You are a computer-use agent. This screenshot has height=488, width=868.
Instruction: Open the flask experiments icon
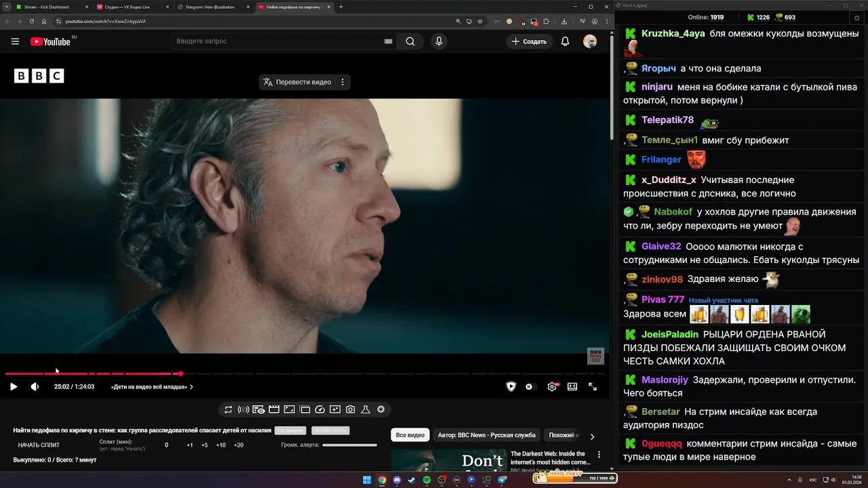coord(366,409)
